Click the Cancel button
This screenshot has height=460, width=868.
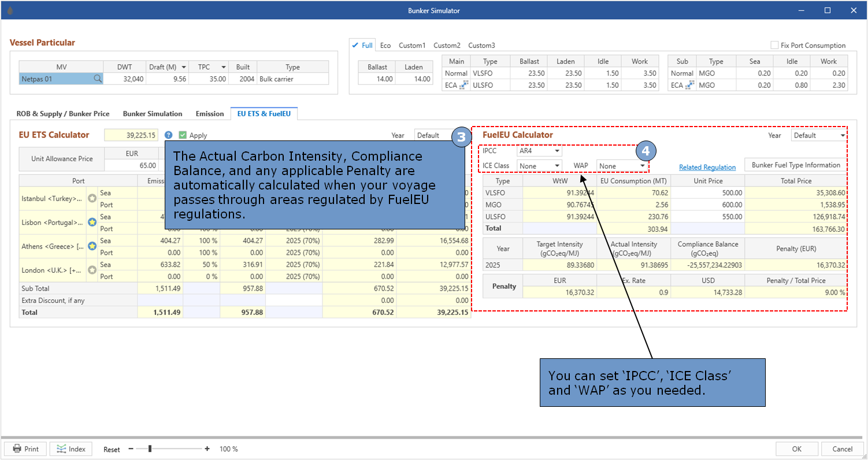[x=842, y=449]
